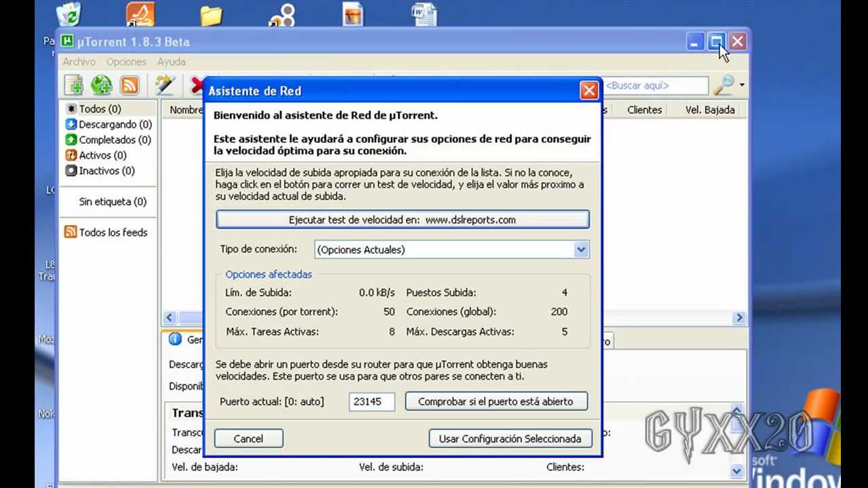
Task: Click the magnifying glass search icon
Action: [x=724, y=85]
